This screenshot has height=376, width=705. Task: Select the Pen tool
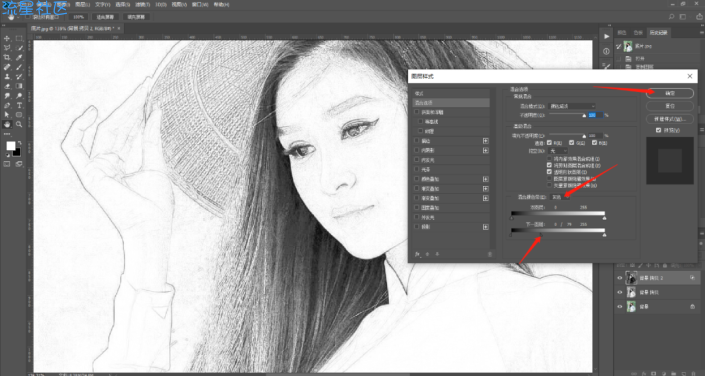click(x=7, y=105)
